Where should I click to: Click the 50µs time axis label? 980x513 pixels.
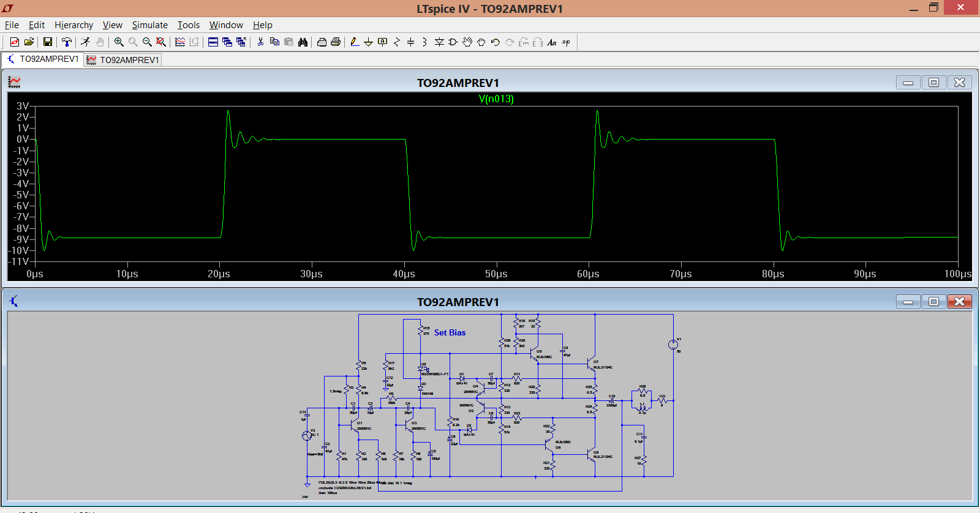pos(496,274)
